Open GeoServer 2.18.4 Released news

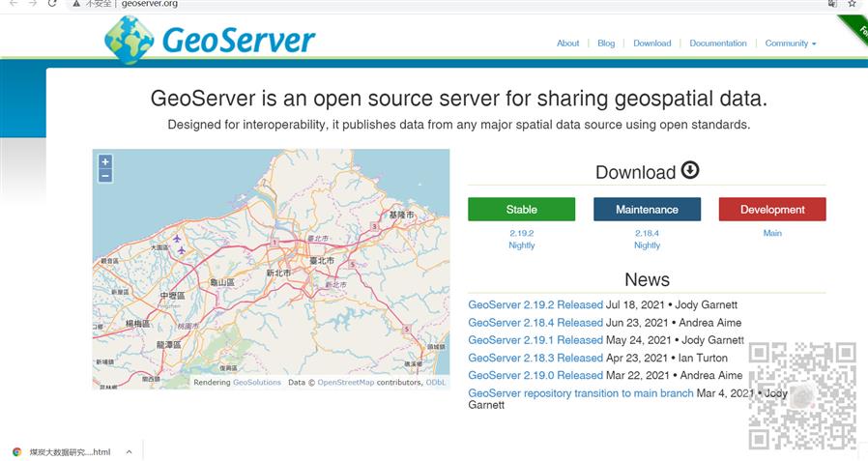(535, 323)
